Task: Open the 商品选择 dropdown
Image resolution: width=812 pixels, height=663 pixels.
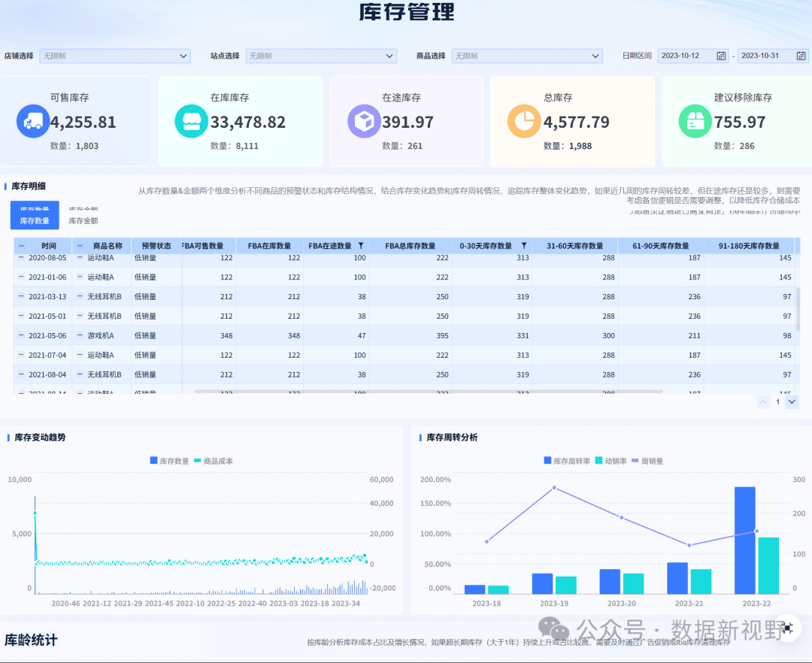Action: (527, 56)
